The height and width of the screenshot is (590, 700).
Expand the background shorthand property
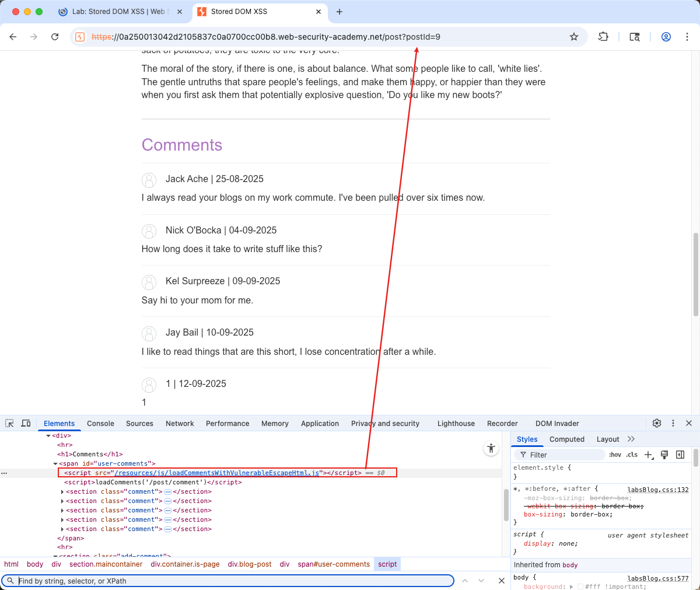[x=571, y=586]
